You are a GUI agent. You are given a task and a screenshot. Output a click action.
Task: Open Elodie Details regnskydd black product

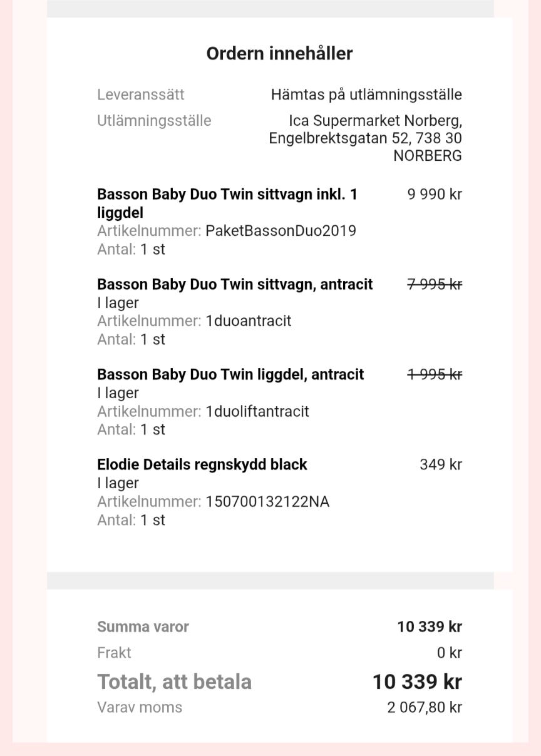pyautogui.click(x=202, y=465)
